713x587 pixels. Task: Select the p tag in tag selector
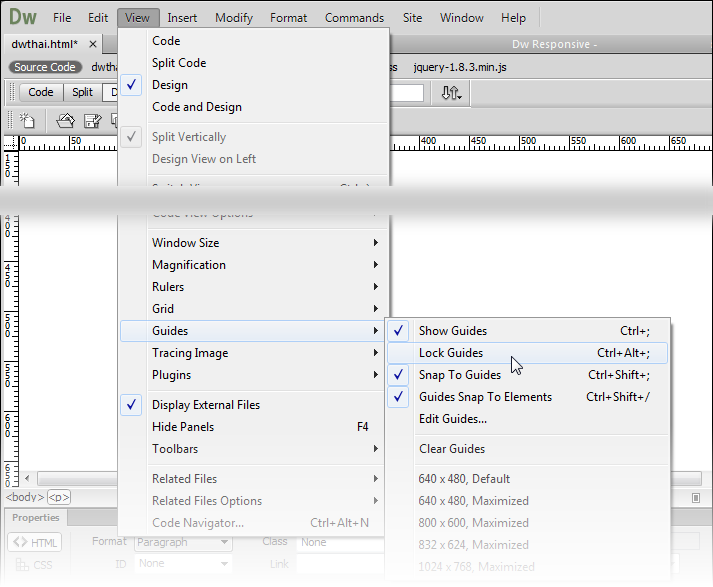(x=59, y=497)
